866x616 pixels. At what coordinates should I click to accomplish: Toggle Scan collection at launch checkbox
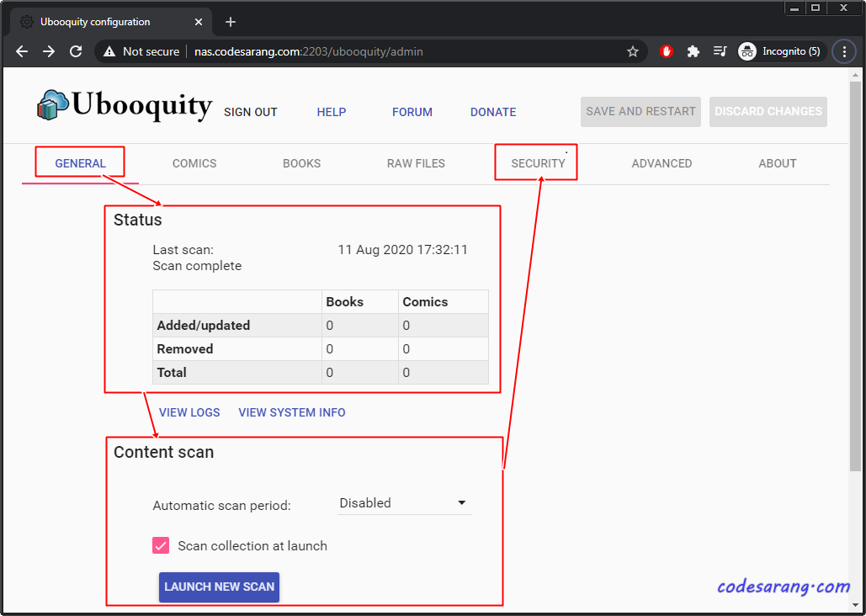(x=161, y=546)
